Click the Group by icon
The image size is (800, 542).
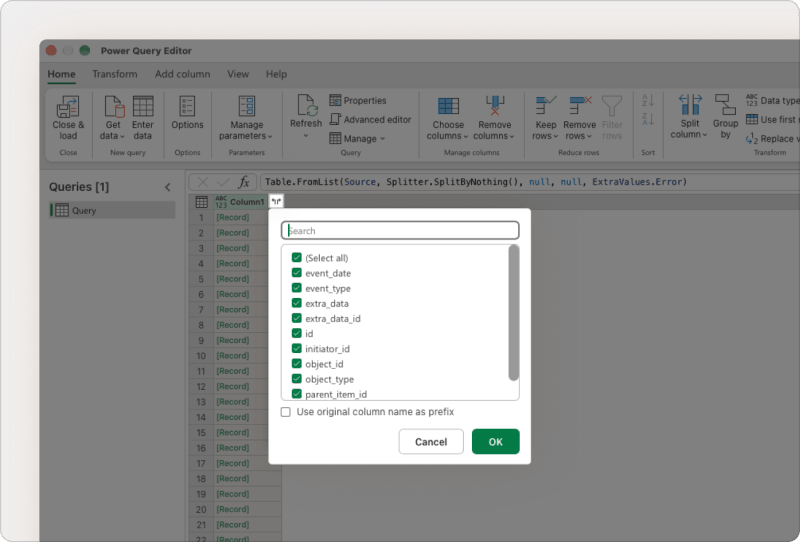725,105
